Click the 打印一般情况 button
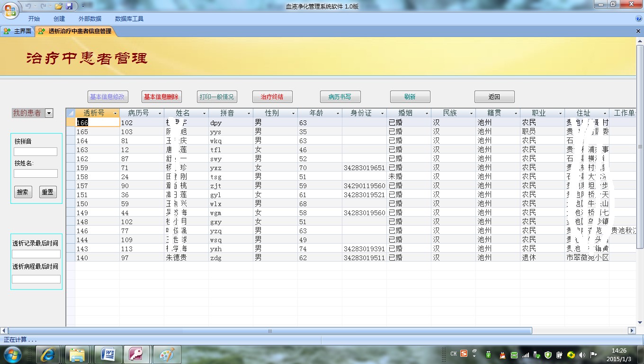Screen dimensions: 644x364 tap(217, 97)
